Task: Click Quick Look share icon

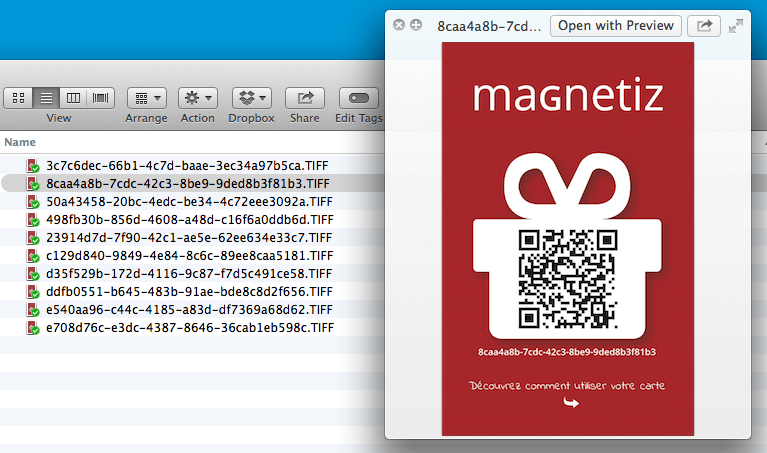Action: (x=705, y=26)
